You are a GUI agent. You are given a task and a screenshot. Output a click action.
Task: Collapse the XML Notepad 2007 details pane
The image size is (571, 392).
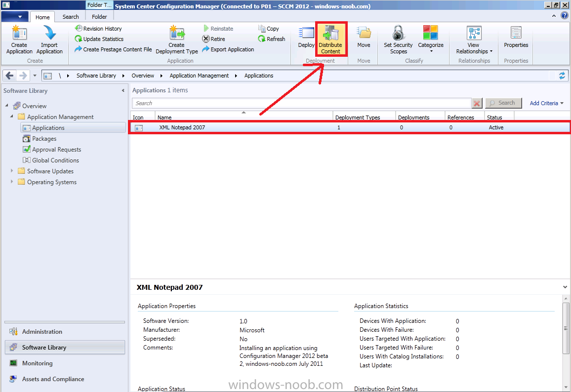(x=565, y=287)
